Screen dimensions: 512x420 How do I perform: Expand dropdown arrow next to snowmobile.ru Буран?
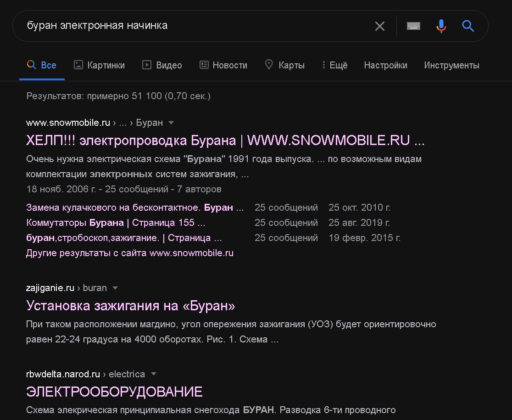click(171, 123)
